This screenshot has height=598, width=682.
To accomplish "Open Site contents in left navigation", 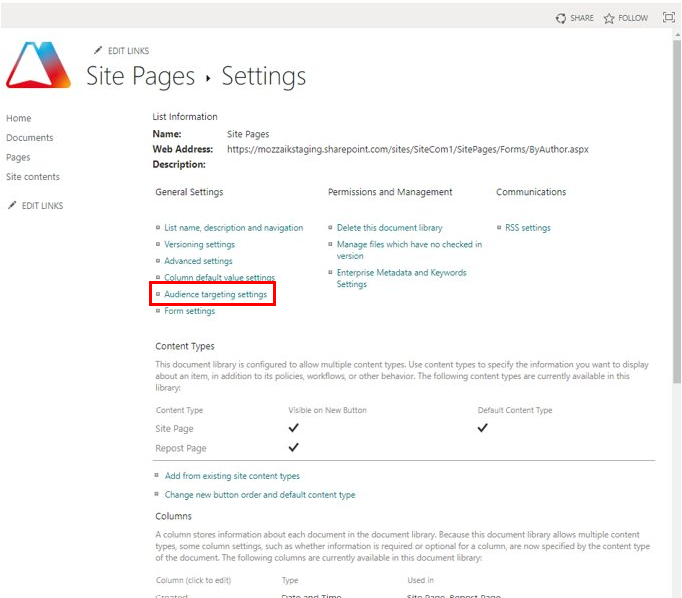I will (33, 177).
